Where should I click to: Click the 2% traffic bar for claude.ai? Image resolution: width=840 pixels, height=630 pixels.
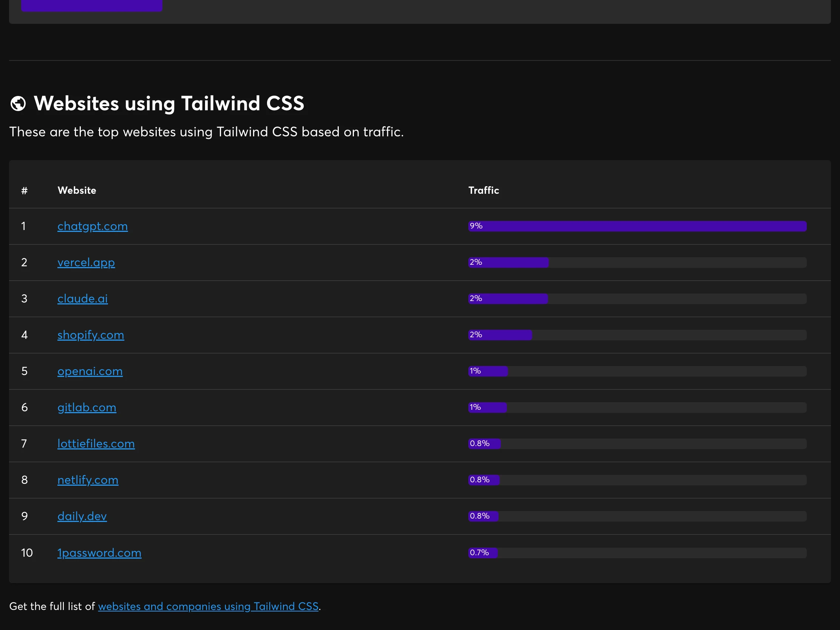tap(508, 298)
